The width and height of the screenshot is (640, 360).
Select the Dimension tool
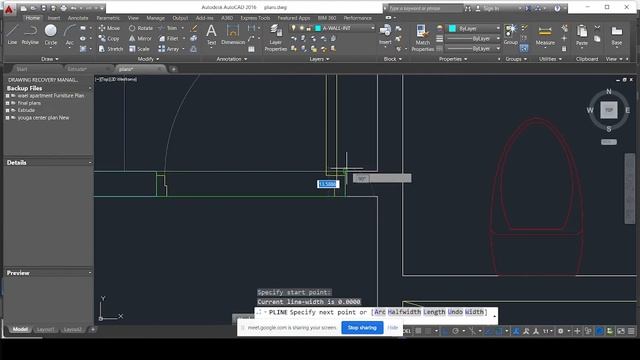[233, 35]
